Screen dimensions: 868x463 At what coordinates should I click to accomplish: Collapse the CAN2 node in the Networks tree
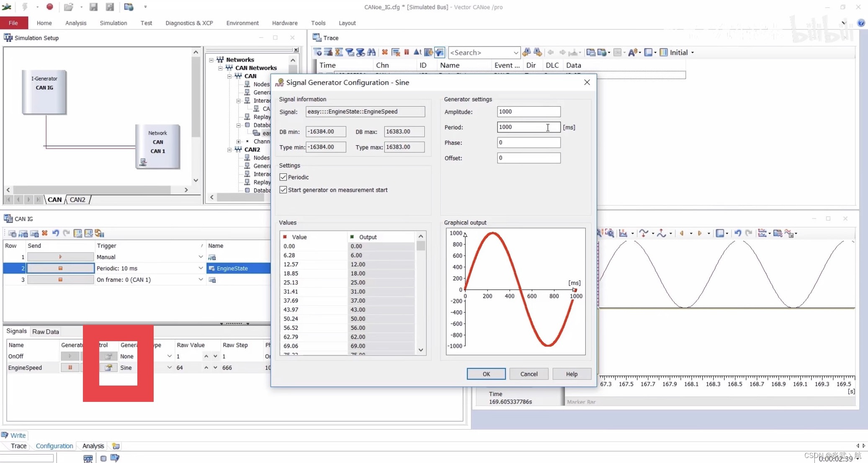click(229, 149)
